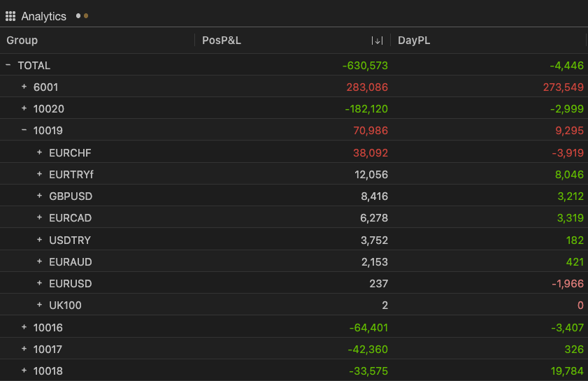Expand the 10017 group
Image resolution: width=588 pixels, height=381 pixels.
tap(24, 349)
